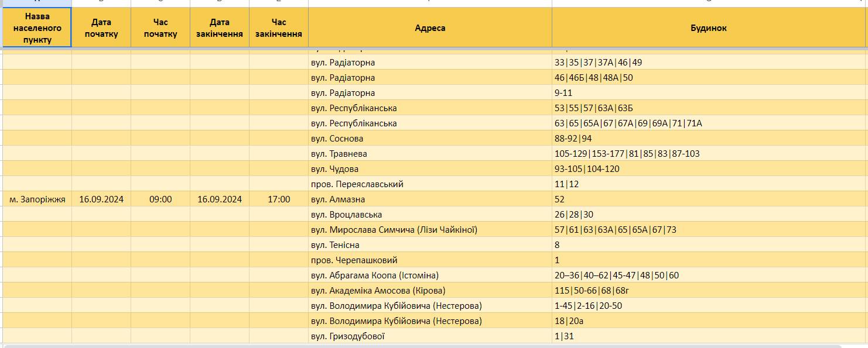
Task: Click building cell '26|28|30'
Action: [709, 215]
